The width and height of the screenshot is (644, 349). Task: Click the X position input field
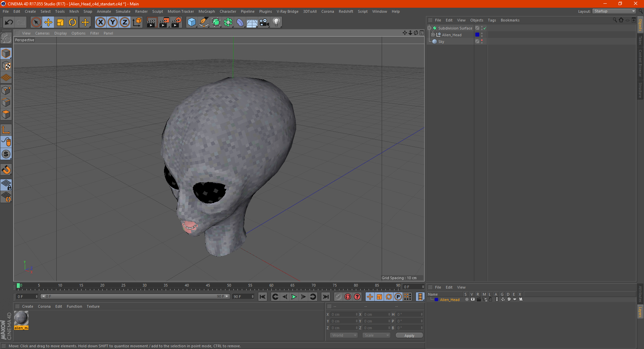click(x=344, y=314)
